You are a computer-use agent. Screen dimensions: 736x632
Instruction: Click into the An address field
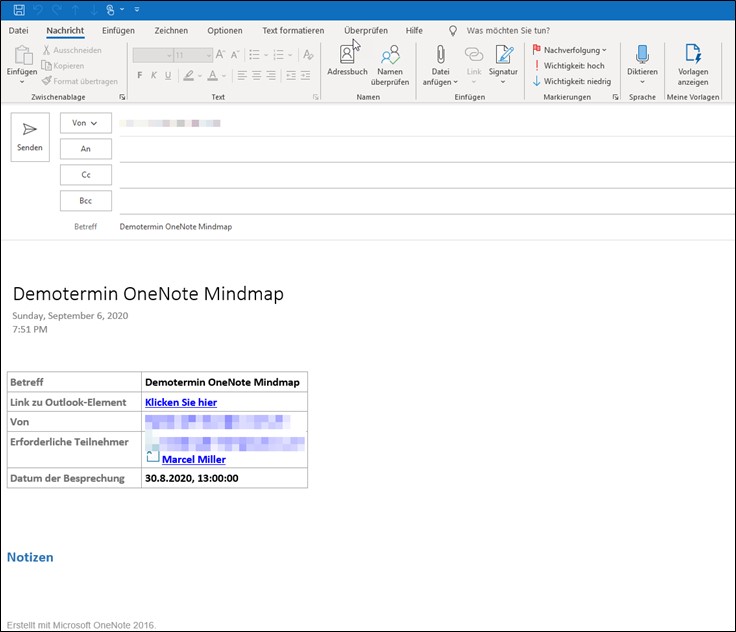pyautogui.click(x=427, y=150)
